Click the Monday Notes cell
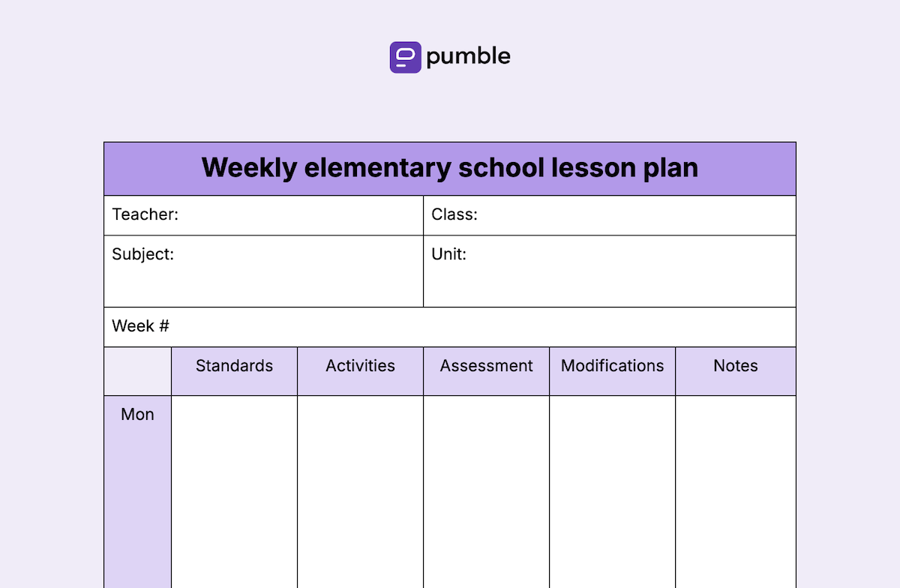900x588 pixels. (736, 492)
